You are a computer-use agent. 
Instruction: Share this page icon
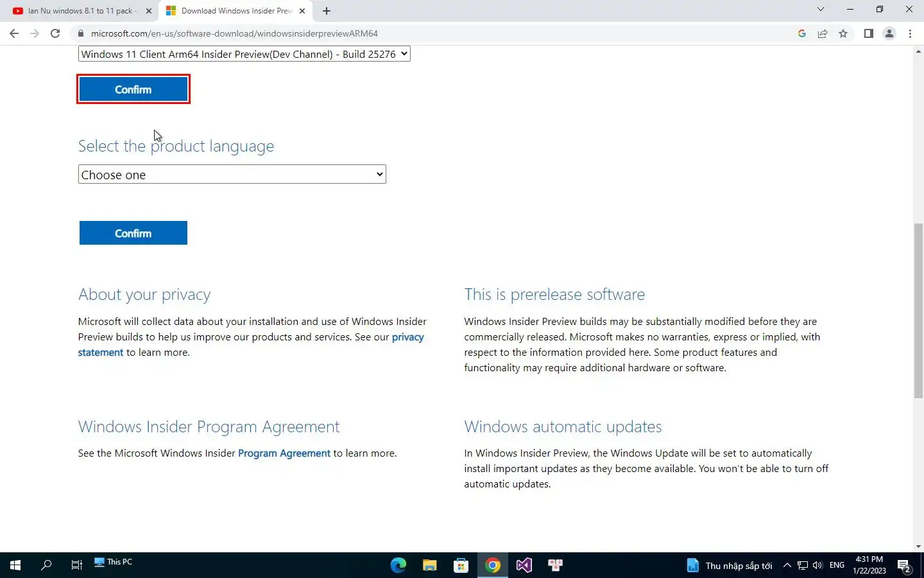[822, 33]
